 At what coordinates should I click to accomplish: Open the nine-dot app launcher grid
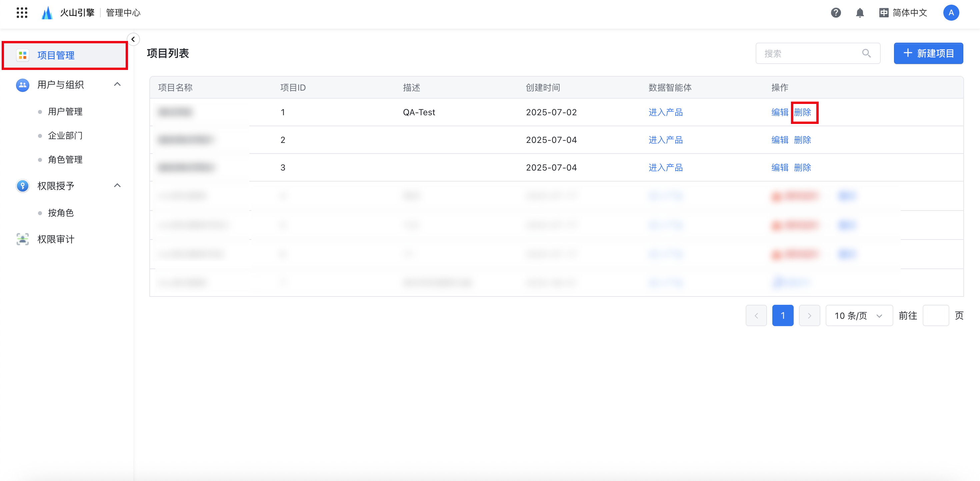click(22, 13)
